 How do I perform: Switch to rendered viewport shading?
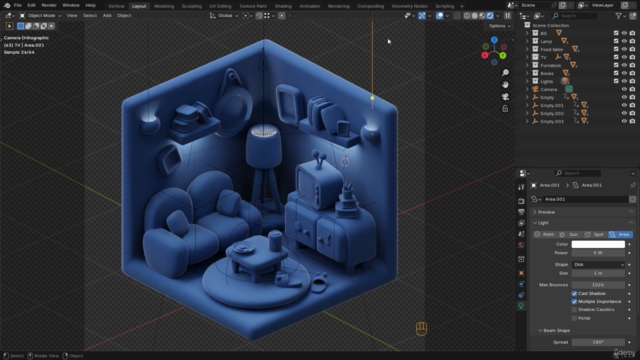tap(490, 16)
